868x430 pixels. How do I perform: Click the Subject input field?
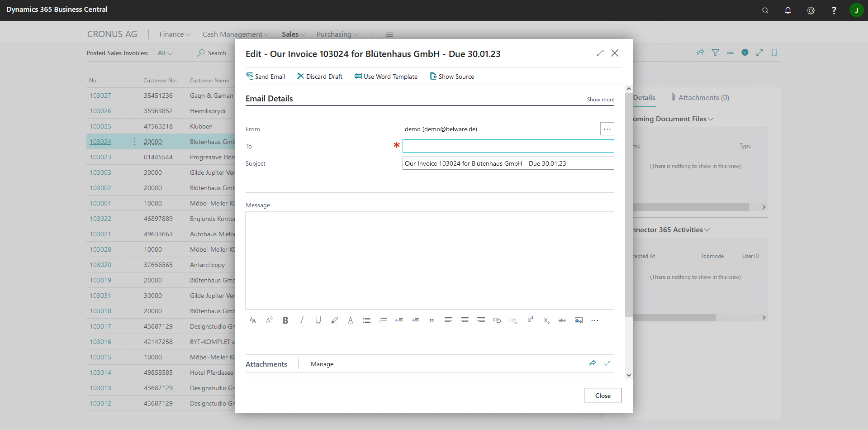(508, 163)
